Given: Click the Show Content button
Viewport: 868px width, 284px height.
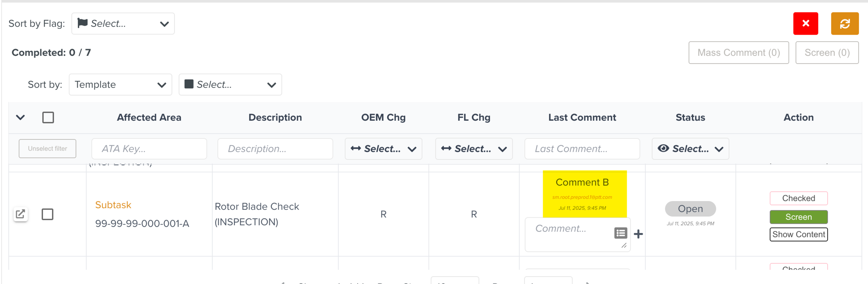Looking at the screenshot, I should [798, 234].
